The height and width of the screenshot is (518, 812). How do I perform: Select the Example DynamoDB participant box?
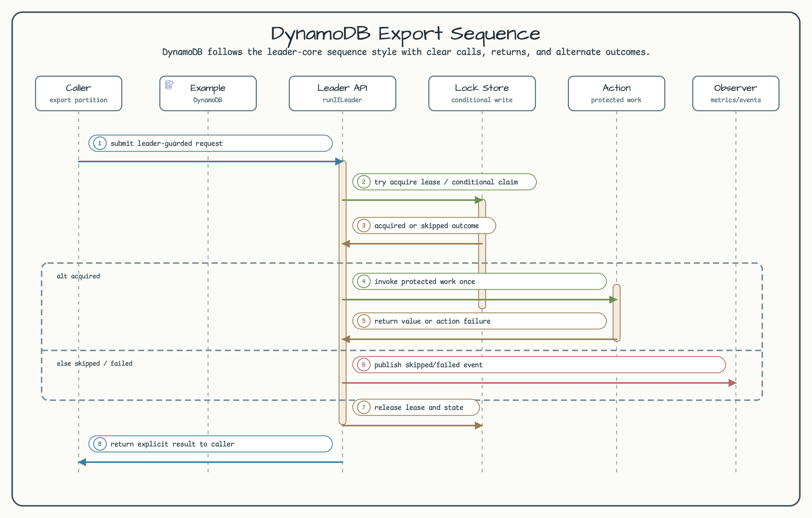coord(208,93)
